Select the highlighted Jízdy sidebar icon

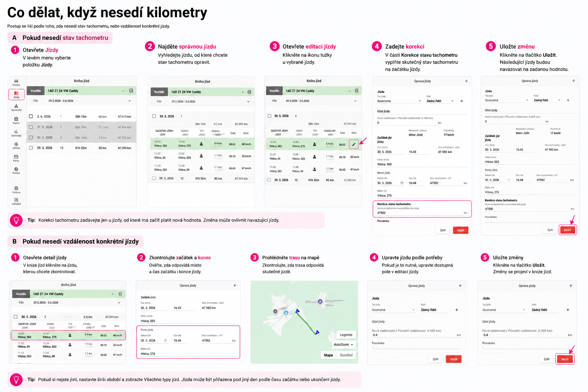[x=16, y=95]
